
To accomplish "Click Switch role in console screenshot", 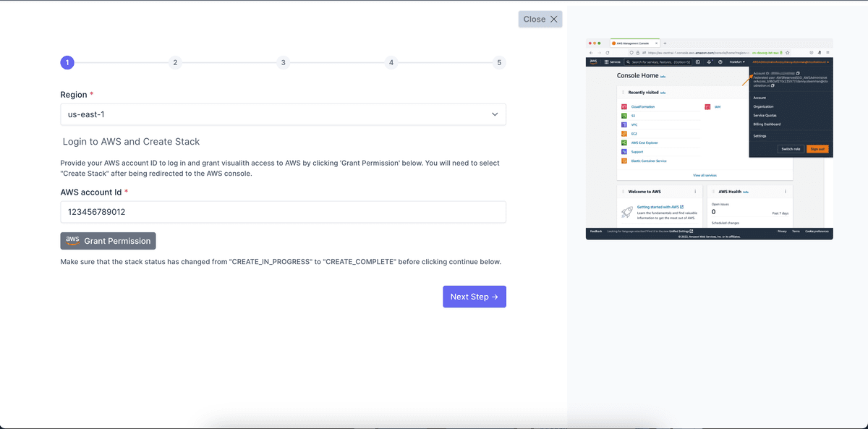I will [x=790, y=149].
